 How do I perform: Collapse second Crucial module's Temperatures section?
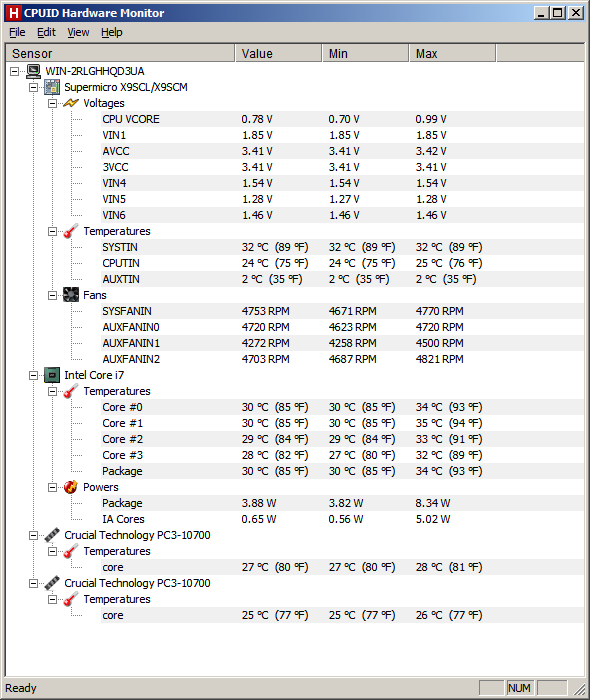52,600
